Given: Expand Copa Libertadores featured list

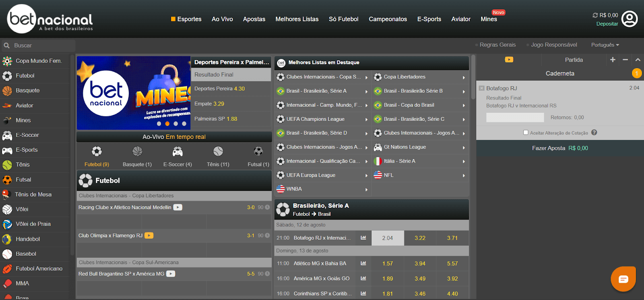Looking at the screenshot, I should [420, 77].
